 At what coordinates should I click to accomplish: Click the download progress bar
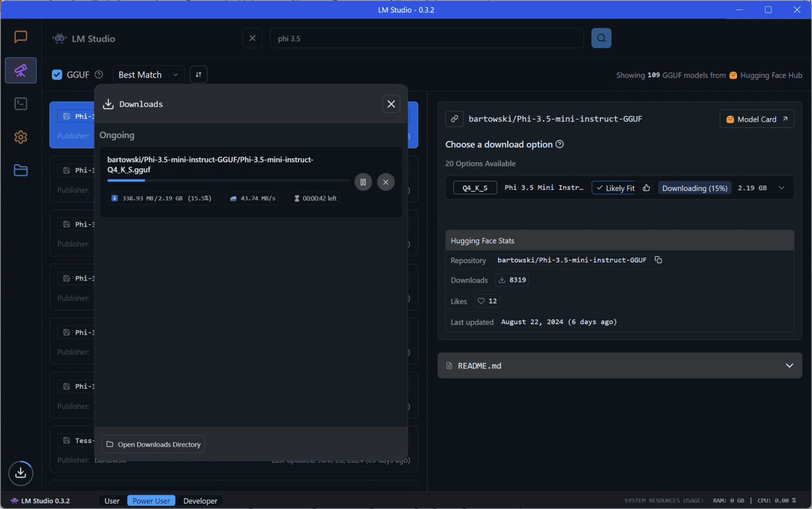[227, 180]
